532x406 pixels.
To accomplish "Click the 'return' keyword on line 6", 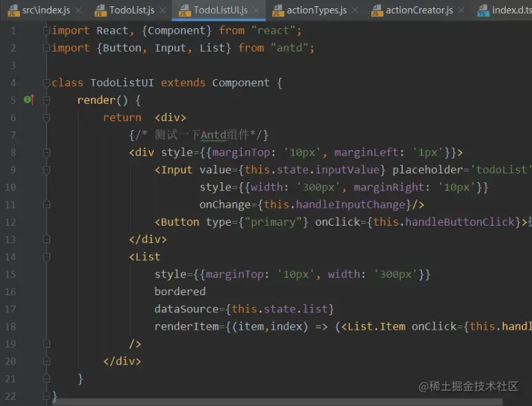I will pyautogui.click(x=122, y=118).
